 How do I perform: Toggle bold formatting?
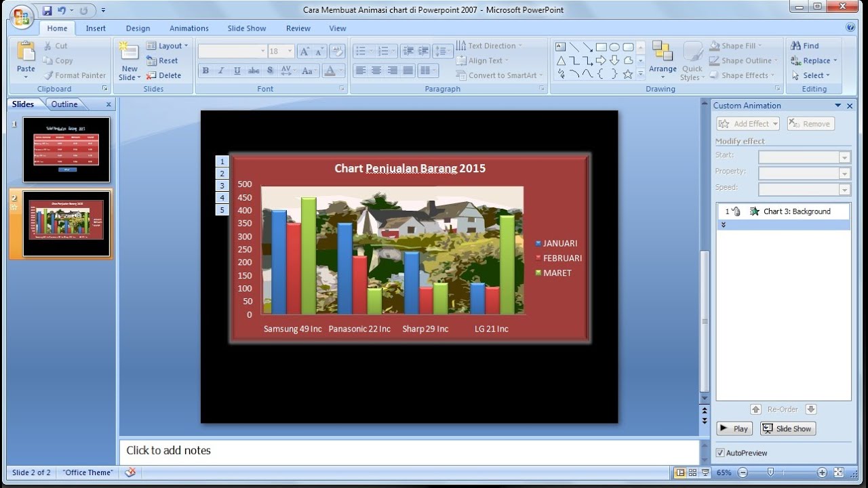tap(205, 70)
